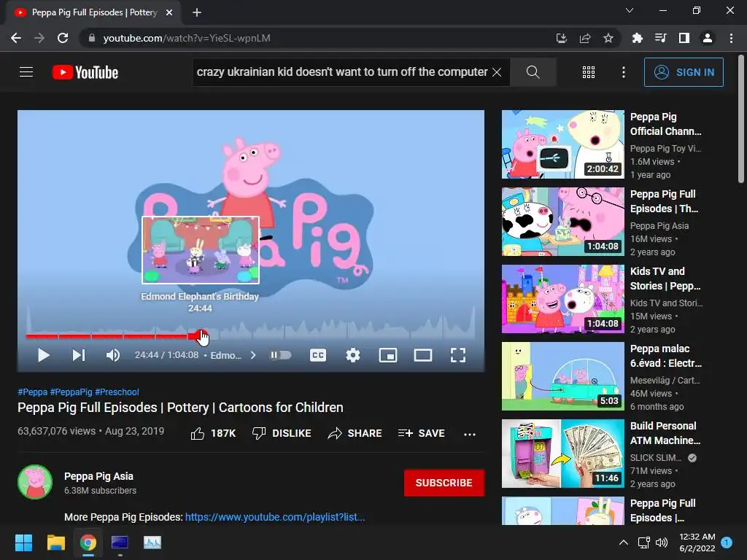The width and height of the screenshot is (747, 560).
Task: Enable miniplayer mode
Action: pyautogui.click(x=388, y=355)
